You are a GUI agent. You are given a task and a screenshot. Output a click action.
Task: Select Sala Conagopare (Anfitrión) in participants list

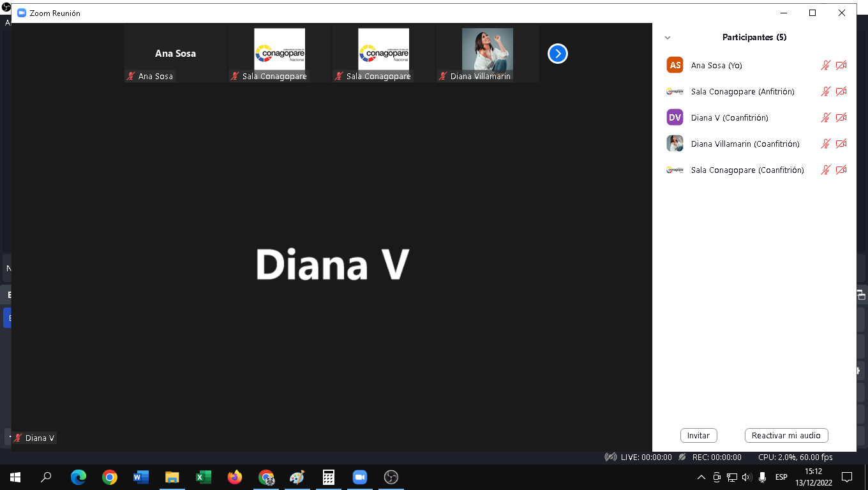pyautogui.click(x=742, y=91)
